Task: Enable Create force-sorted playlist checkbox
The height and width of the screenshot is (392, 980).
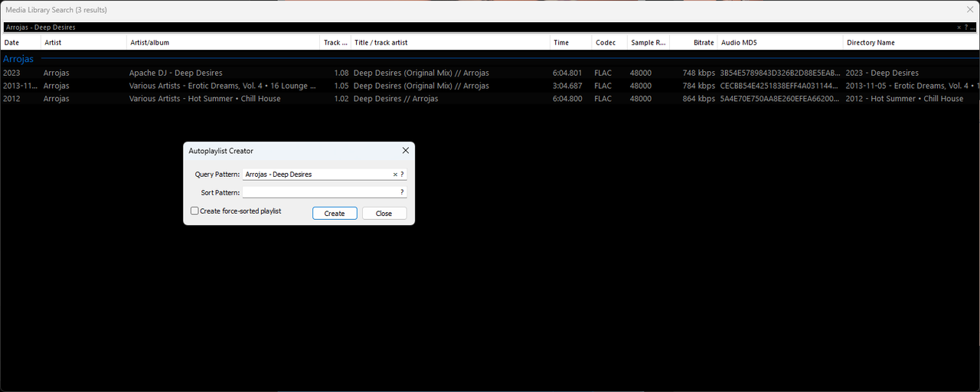Action: point(194,211)
